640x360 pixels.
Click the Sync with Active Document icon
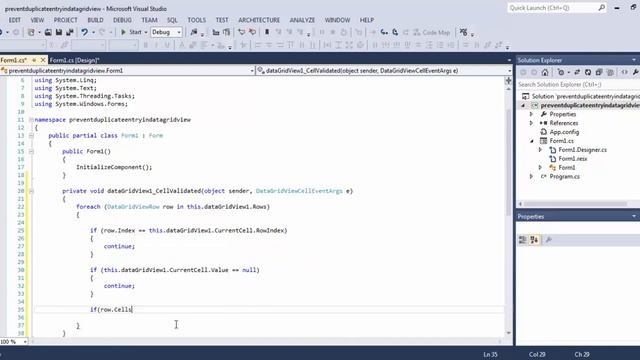click(x=577, y=72)
